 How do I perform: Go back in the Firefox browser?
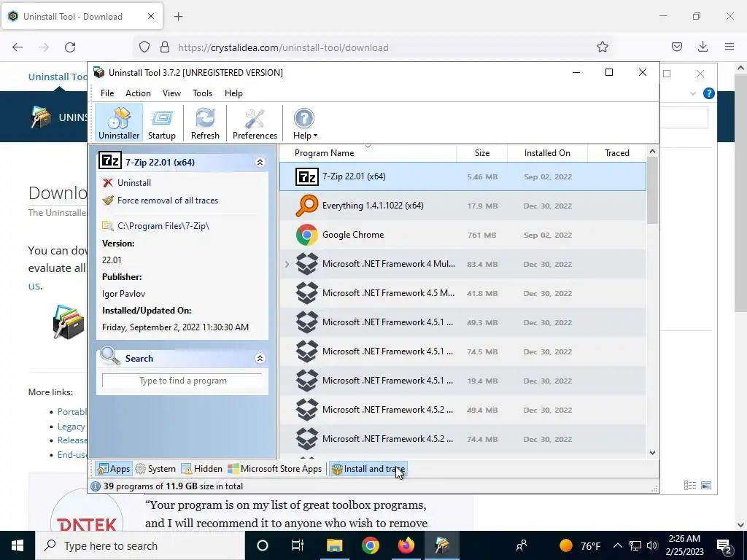[x=18, y=47]
